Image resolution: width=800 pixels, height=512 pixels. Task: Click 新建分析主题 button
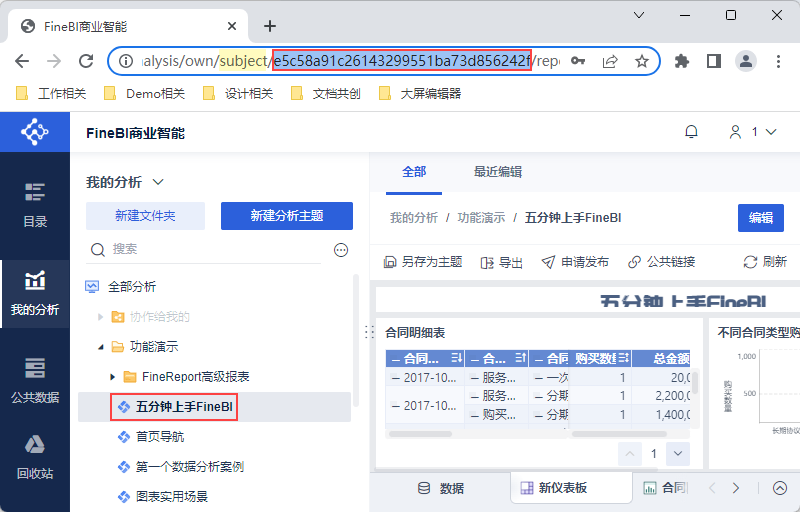click(x=287, y=216)
